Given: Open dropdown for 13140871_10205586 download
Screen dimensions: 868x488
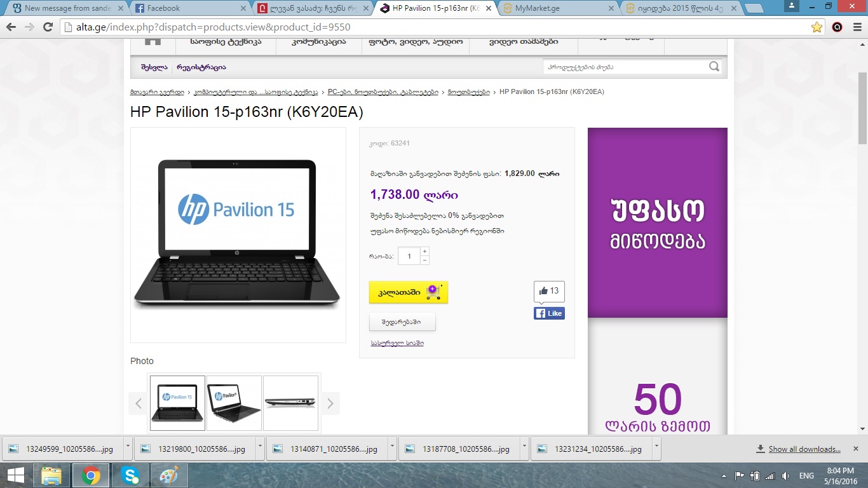Looking at the screenshot, I should coord(392,447).
